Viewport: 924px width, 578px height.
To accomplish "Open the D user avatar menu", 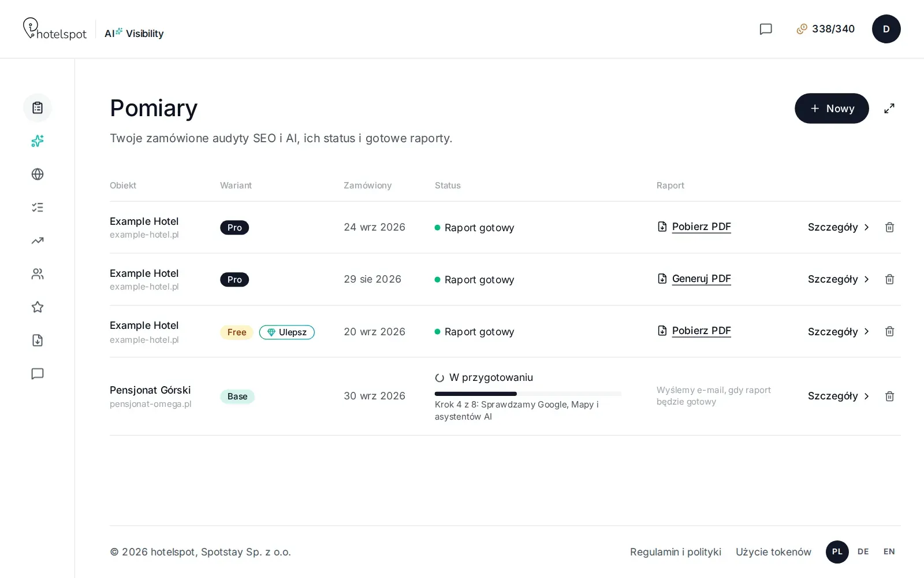I will (x=886, y=29).
